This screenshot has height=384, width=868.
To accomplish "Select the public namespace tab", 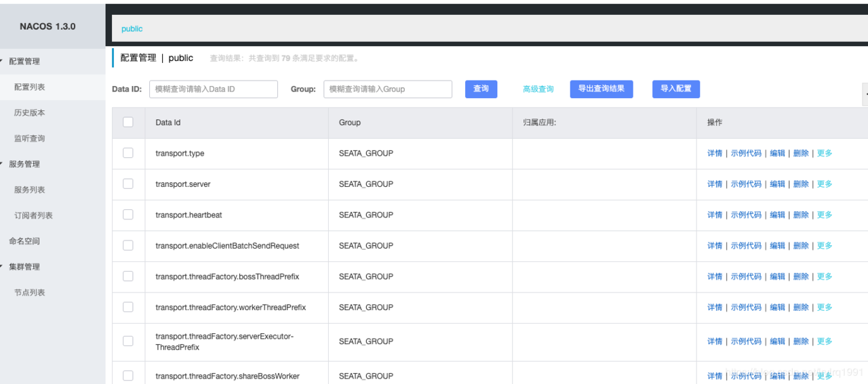I will (x=132, y=28).
